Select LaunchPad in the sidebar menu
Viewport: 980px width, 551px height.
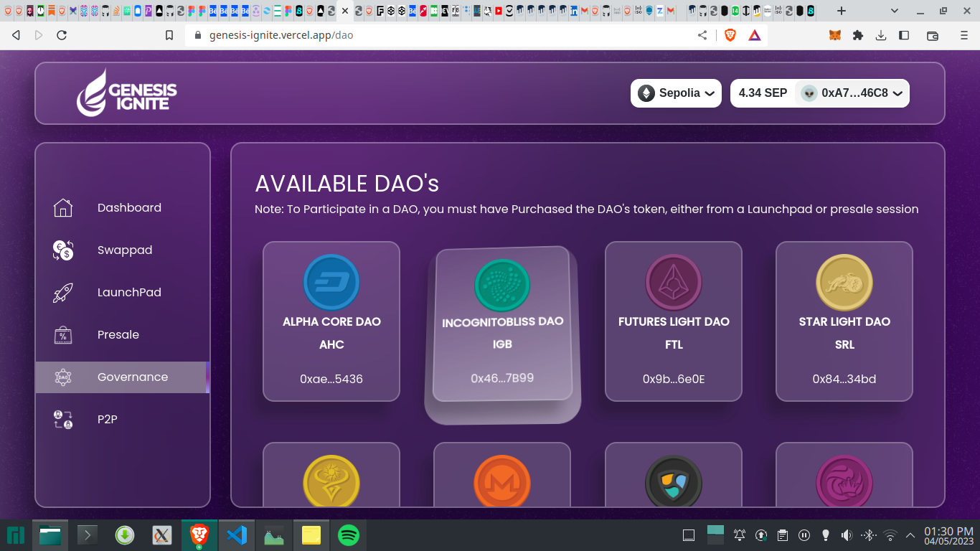(x=123, y=293)
